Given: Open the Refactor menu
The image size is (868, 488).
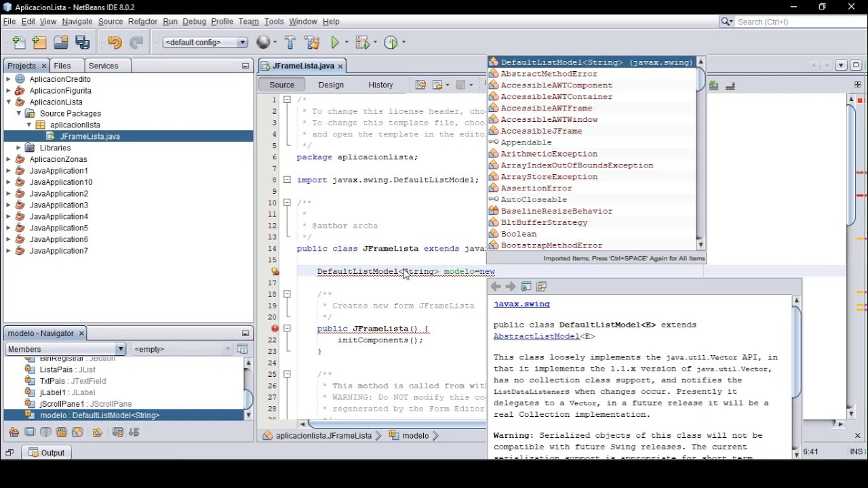Looking at the screenshot, I should point(142,22).
